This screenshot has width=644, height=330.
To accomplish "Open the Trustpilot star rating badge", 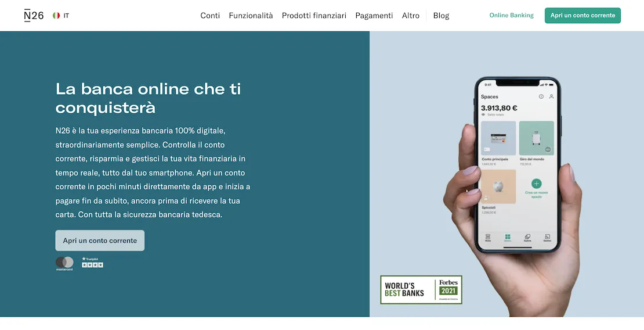I will click(92, 263).
